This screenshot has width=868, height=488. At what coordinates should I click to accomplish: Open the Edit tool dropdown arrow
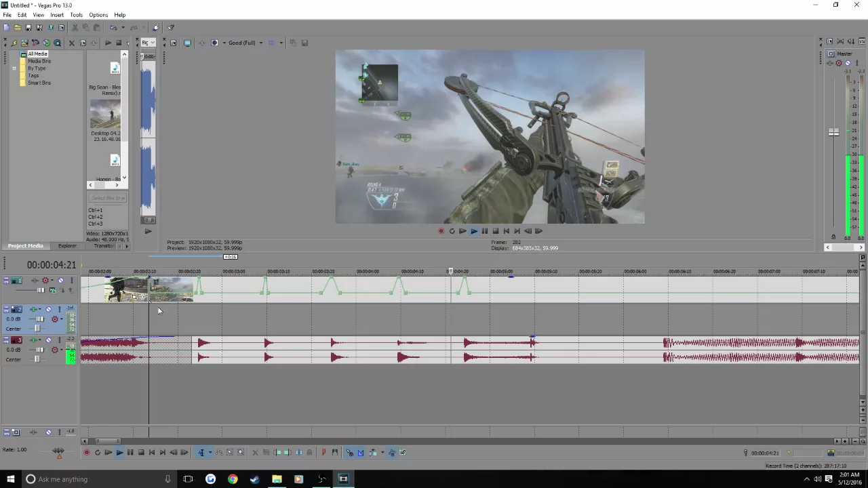point(210,453)
